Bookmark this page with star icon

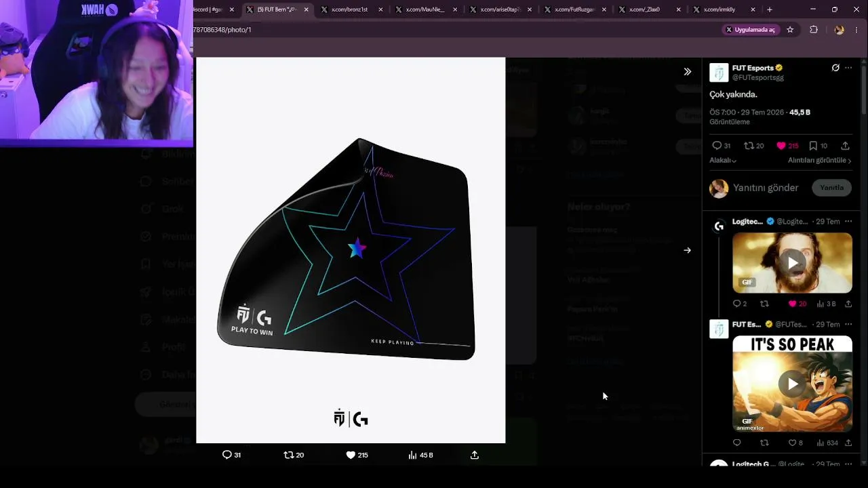pyautogui.click(x=790, y=30)
